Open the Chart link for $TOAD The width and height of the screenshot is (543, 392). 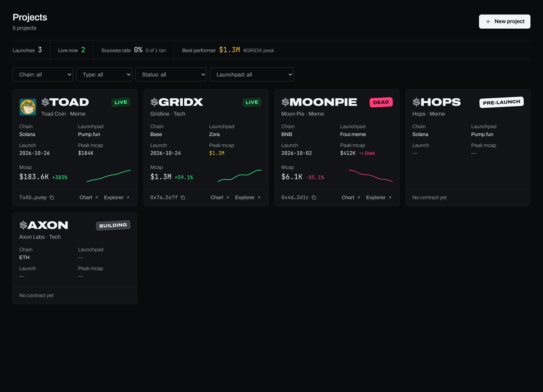(89, 198)
